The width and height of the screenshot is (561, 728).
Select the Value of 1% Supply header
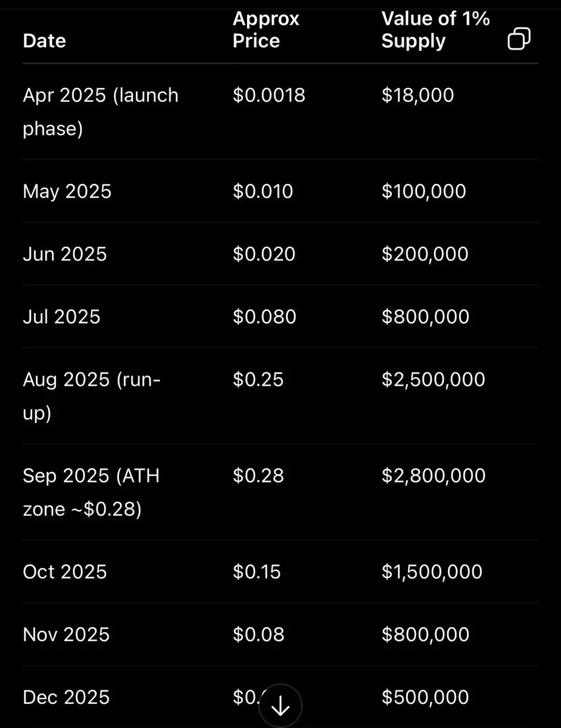435,30
